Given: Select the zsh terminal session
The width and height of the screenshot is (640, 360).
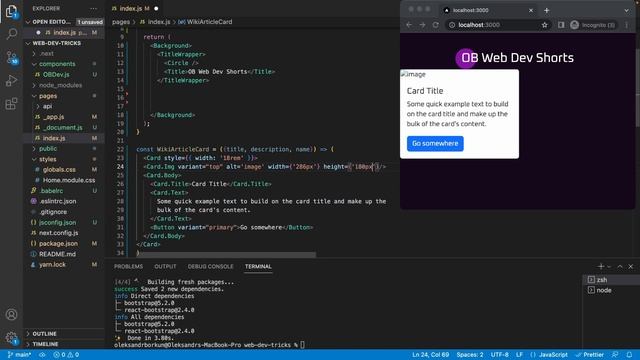Looking at the screenshot, I should point(611,280).
